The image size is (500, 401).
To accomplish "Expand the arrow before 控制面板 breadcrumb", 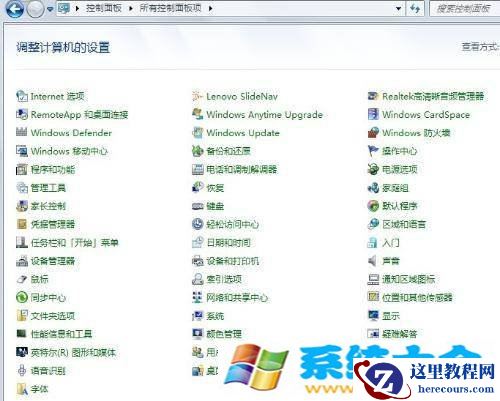I will [x=77, y=8].
